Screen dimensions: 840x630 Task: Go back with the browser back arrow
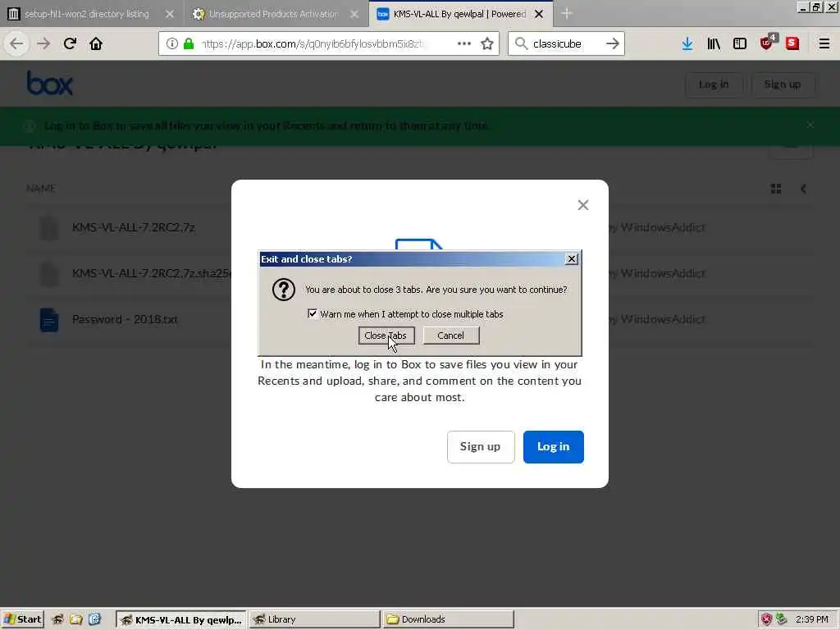pyautogui.click(x=16, y=43)
